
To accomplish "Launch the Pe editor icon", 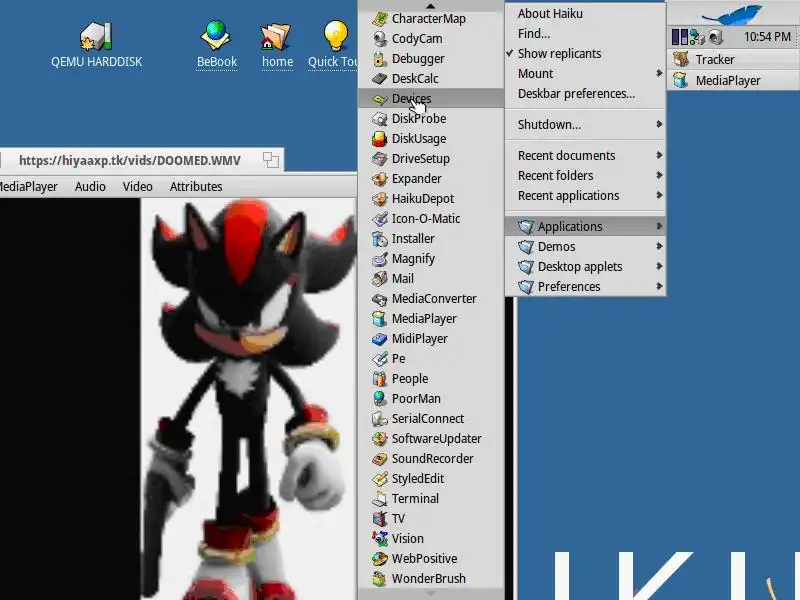I will 380,359.
